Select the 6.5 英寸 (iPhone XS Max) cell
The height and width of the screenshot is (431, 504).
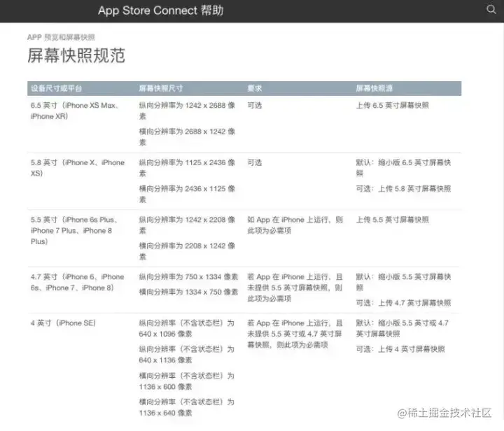pyautogui.click(x=75, y=111)
